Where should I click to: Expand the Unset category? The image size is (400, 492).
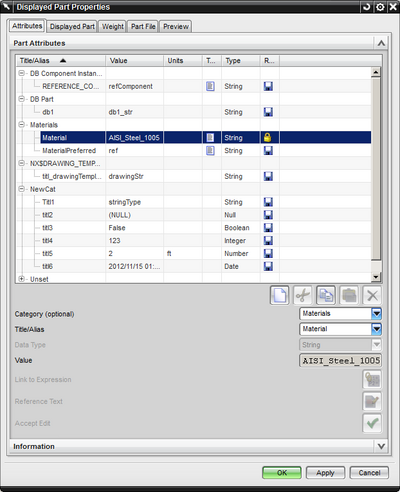pos(22,279)
